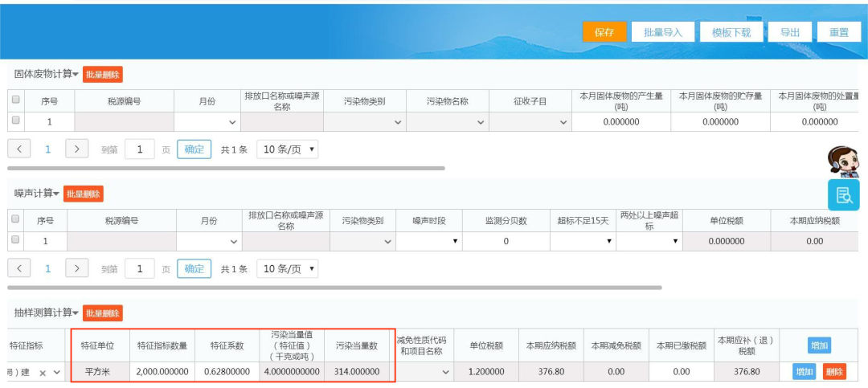Click the 模板下载 button
The image size is (868, 388).
[x=731, y=32]
